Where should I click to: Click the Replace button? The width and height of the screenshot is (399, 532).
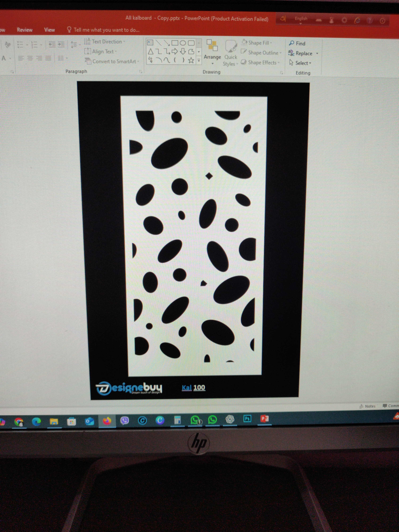pos(301,53)
